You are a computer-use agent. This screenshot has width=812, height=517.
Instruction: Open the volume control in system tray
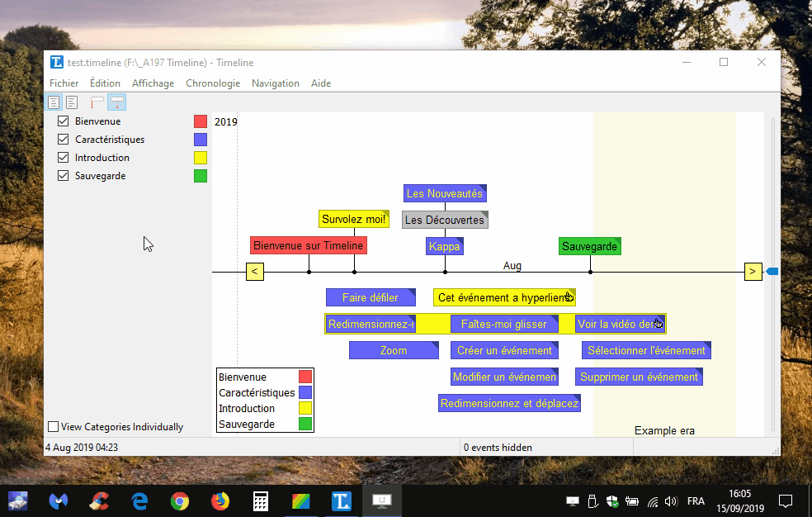point(671,501)
